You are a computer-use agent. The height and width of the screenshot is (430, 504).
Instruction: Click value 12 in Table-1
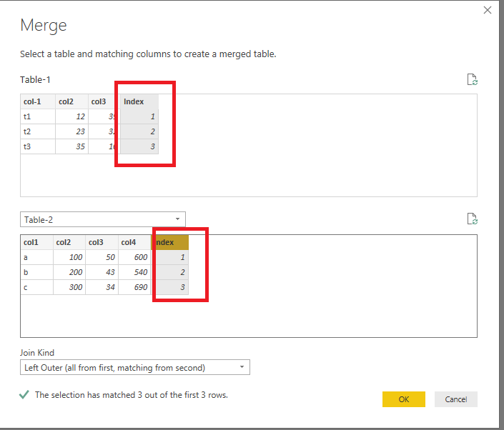(72, 116)
